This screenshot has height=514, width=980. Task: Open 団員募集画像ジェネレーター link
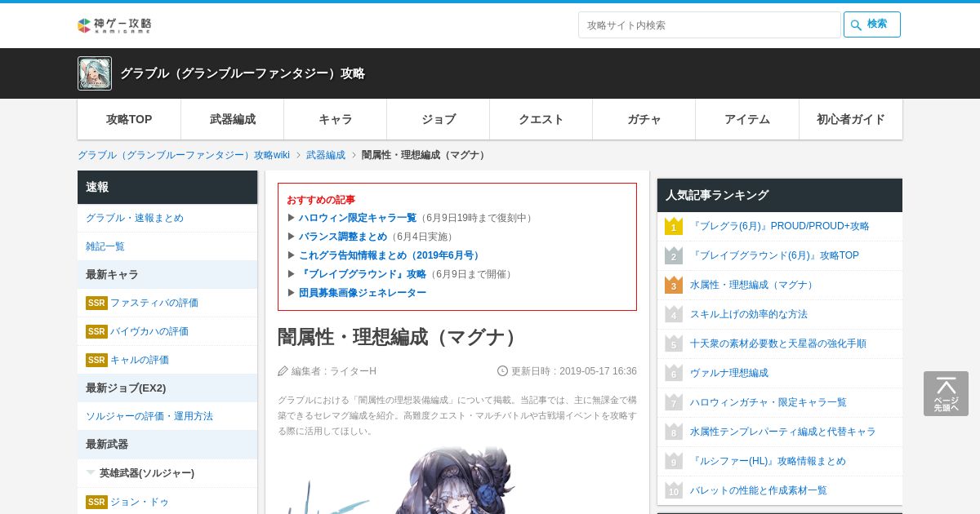363,293
